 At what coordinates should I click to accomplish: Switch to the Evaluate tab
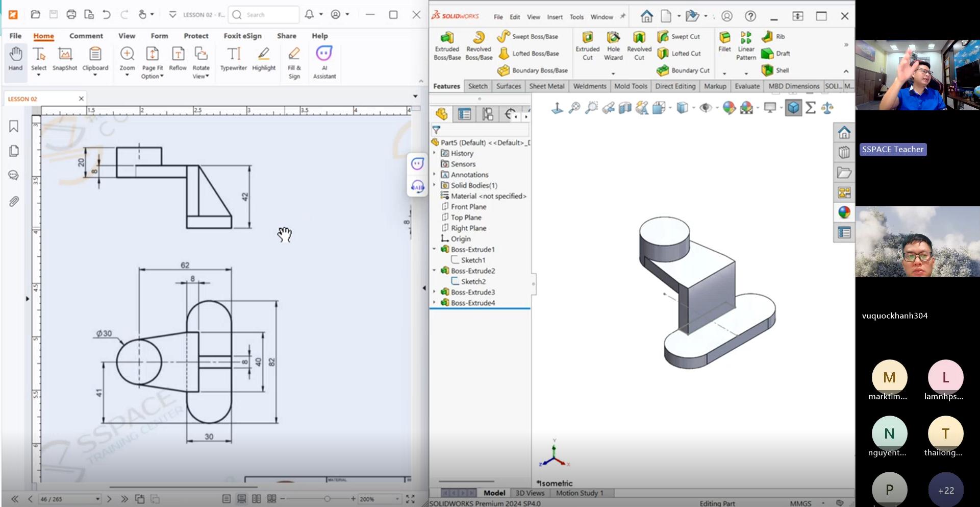[x=747, y=86]
